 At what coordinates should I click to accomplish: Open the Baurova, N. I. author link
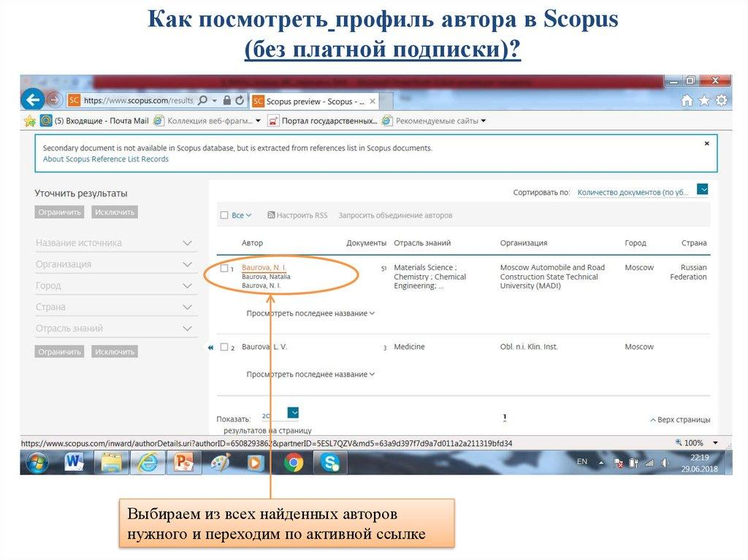coord(263,268)
